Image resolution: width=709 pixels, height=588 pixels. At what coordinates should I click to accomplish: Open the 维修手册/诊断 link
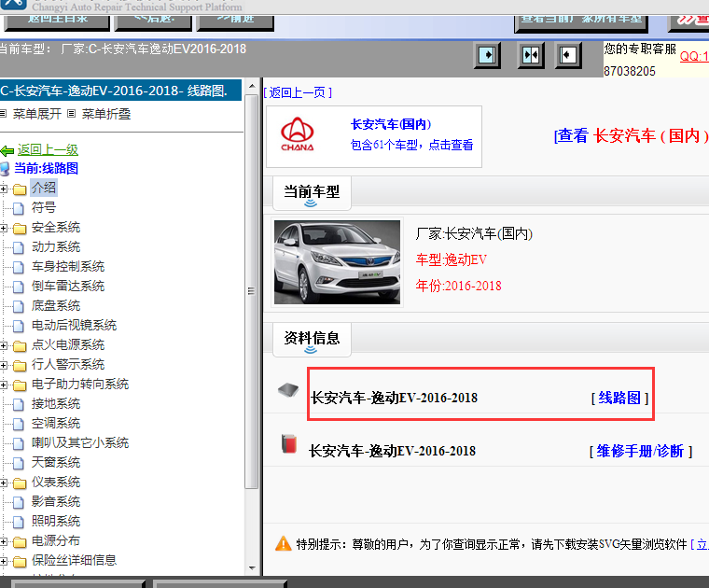point(640,452)
